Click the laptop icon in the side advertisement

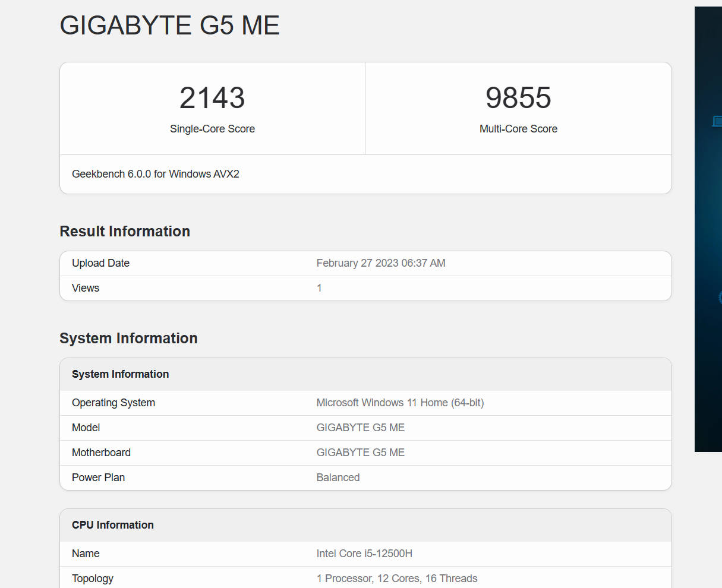point(717,121)
